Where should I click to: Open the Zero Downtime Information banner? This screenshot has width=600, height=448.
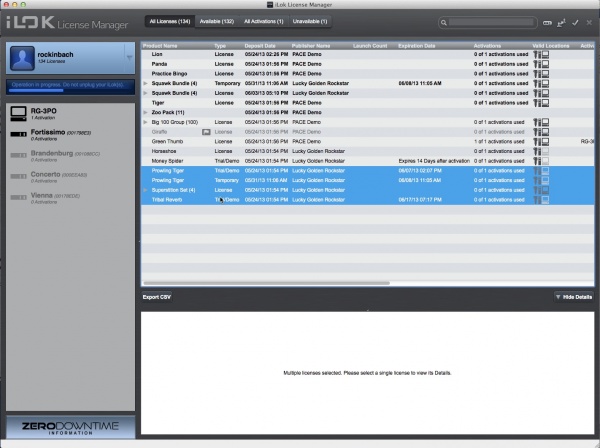[70, 427]
